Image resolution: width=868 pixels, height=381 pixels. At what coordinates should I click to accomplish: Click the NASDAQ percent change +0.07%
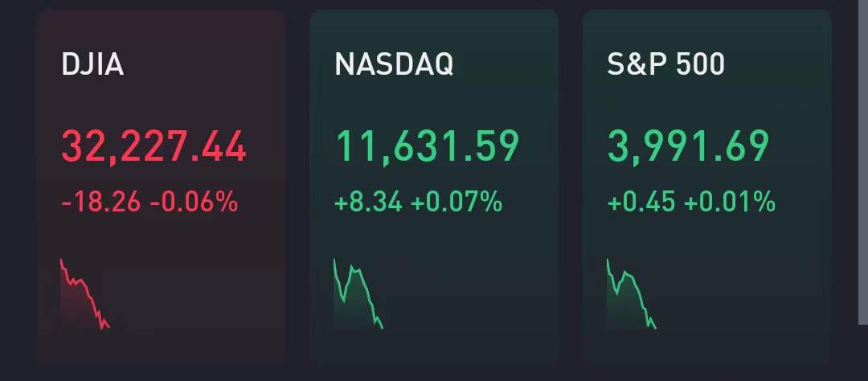(x=457, y=202)
